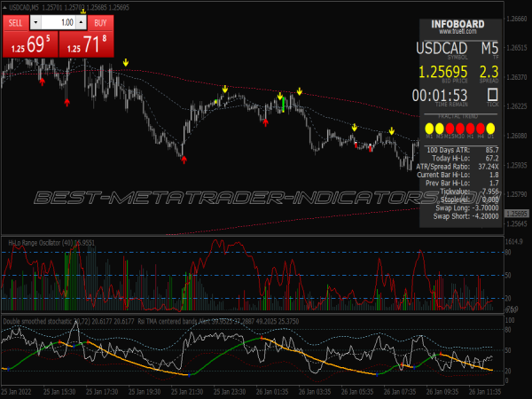Viewport: 532px width, 399px height.
Task: Decrease lot size with the down arrow
Action: click(x=35, y=22)
